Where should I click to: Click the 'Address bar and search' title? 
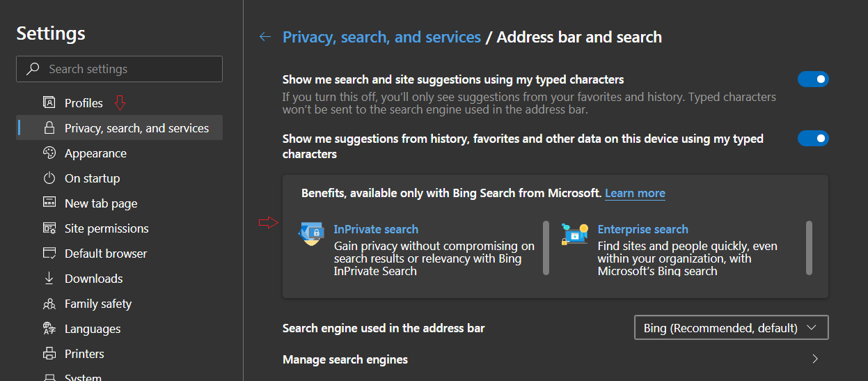[579, 37]
